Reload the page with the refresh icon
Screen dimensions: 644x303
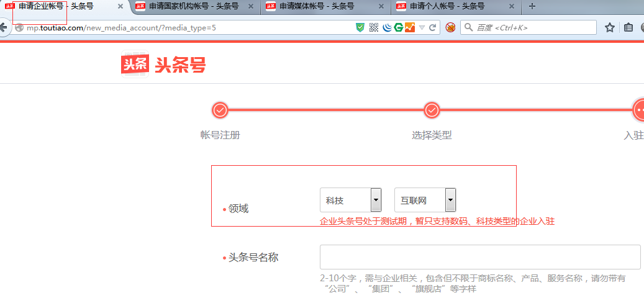coord(432,27)
